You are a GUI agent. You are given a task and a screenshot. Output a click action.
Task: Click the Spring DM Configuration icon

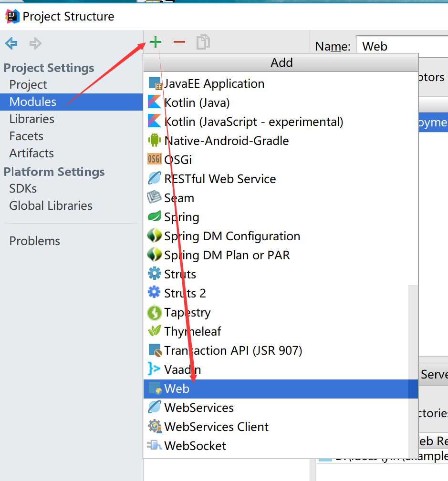tap(155, 235)
